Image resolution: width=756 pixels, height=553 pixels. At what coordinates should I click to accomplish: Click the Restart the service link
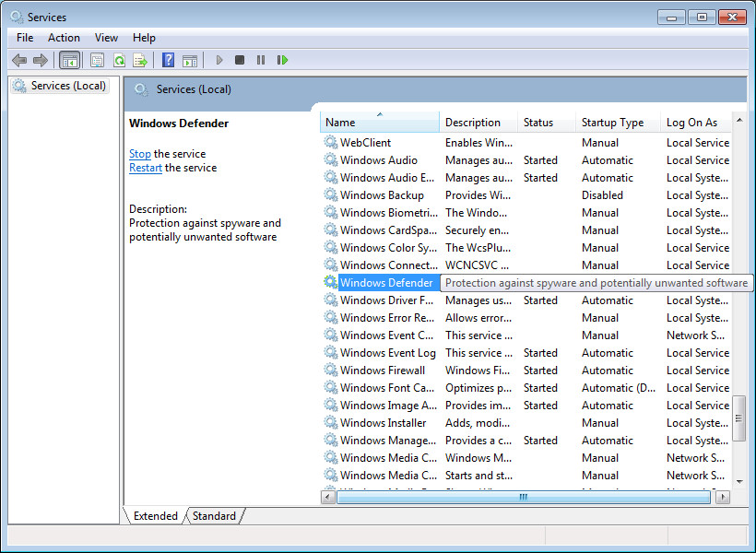(x=146, y=168)
